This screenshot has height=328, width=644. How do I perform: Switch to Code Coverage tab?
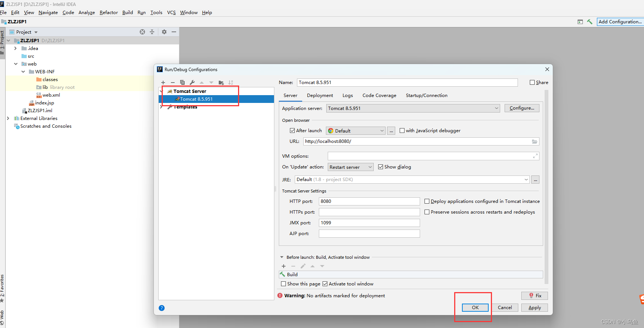pos(379,96)
